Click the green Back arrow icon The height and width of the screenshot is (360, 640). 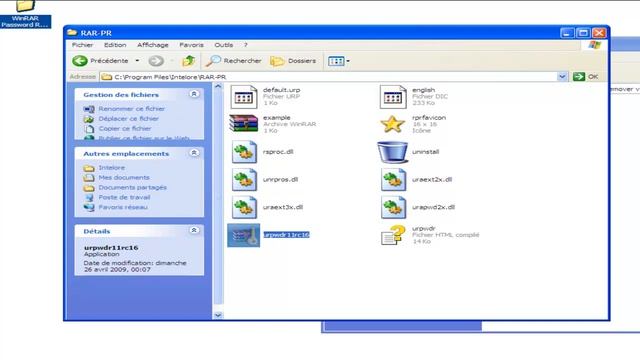[x=80, y=61]
